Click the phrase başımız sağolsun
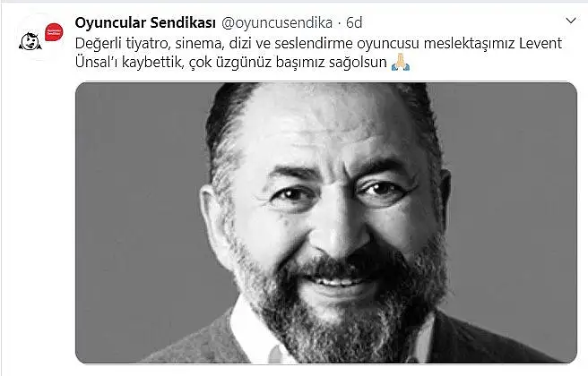Image resolution: width=588 pixels, height=376 pixels. tap(331, 63)
